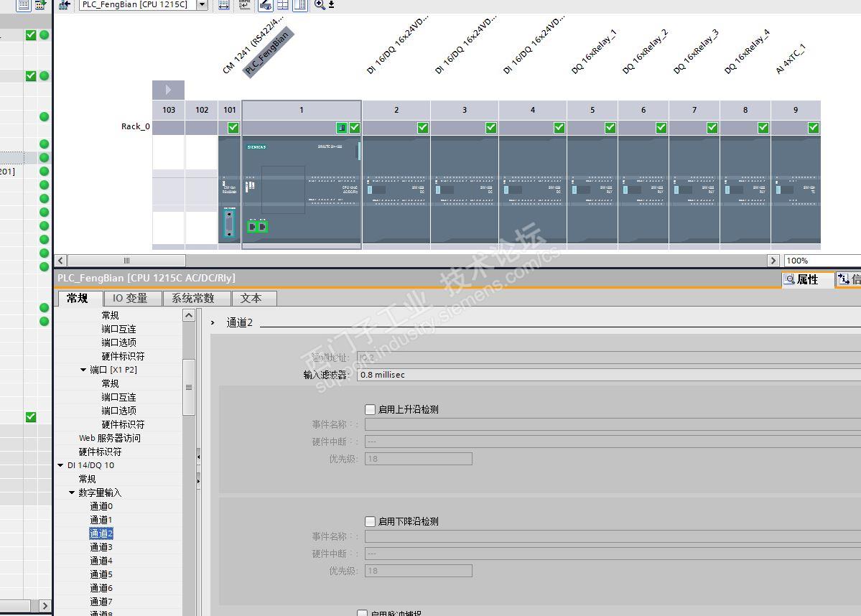
Task: Toggle the view-with-eye toolbar icon
Action: click(x=265, y=5)
